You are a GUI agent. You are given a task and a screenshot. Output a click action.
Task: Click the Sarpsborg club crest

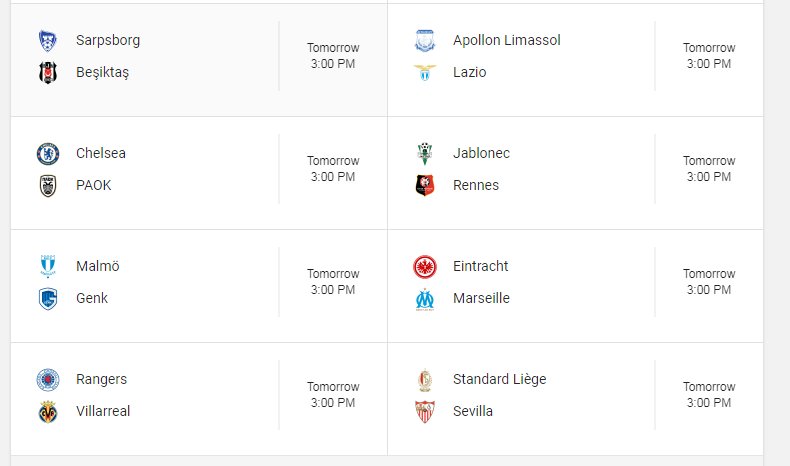pos(48,41)
